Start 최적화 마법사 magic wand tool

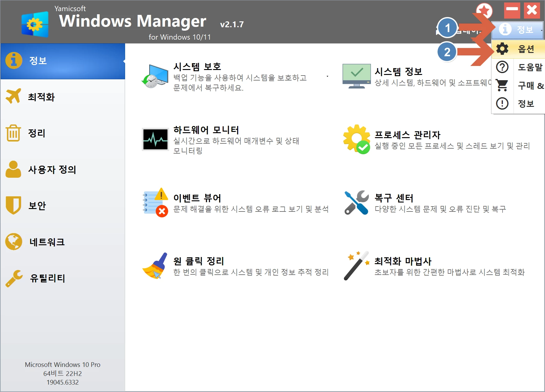click(434, 266)
